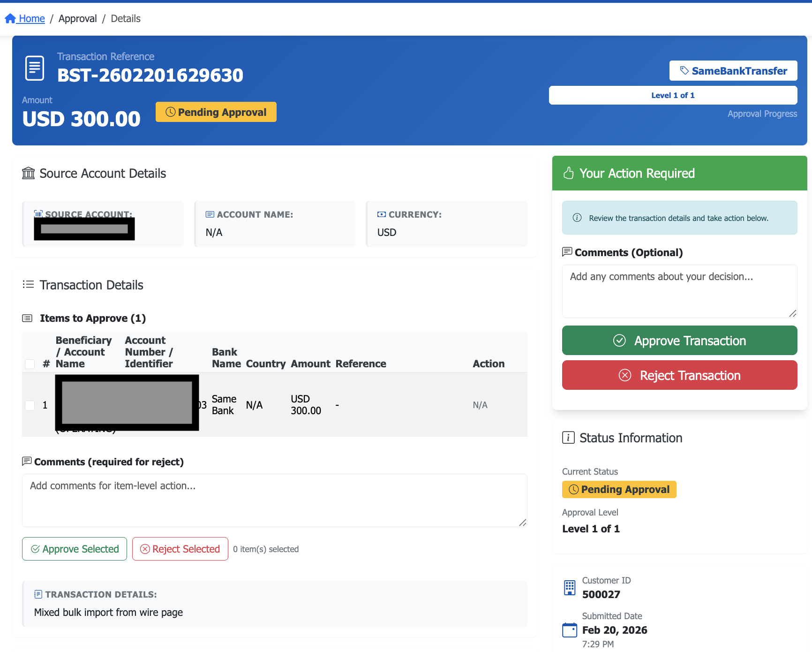Click the Transaction Details list icon

pos(28,285)
